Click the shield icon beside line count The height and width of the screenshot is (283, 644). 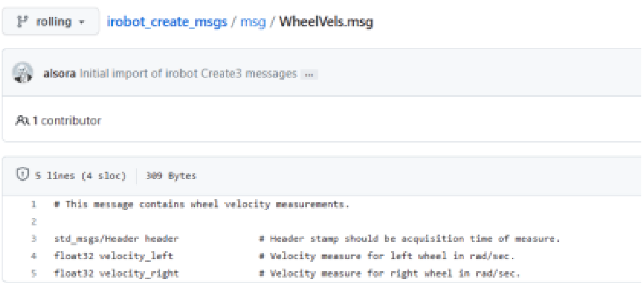tap(22, 175)
